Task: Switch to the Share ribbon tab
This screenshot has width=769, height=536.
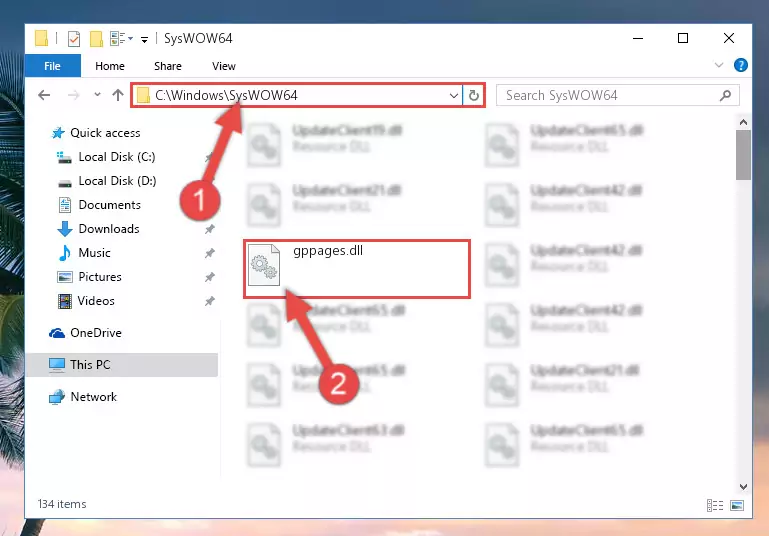Action: (168, 66)
